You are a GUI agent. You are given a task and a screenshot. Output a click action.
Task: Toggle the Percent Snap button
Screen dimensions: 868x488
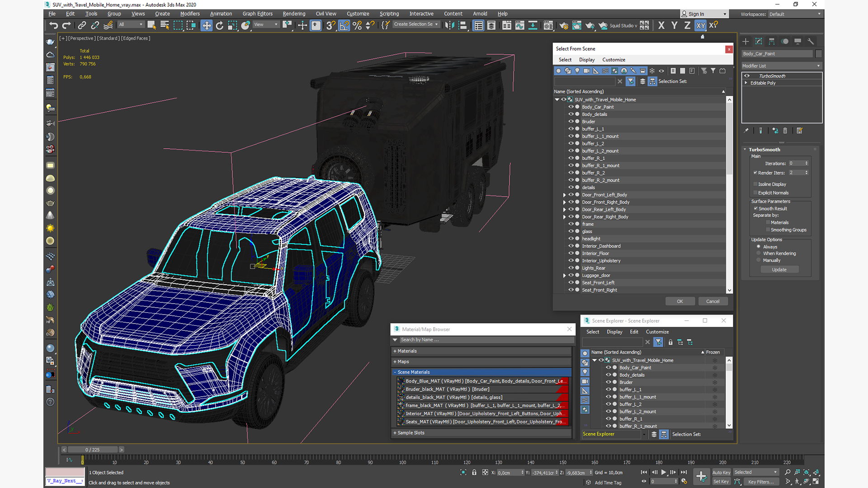[x=357, y=25]
